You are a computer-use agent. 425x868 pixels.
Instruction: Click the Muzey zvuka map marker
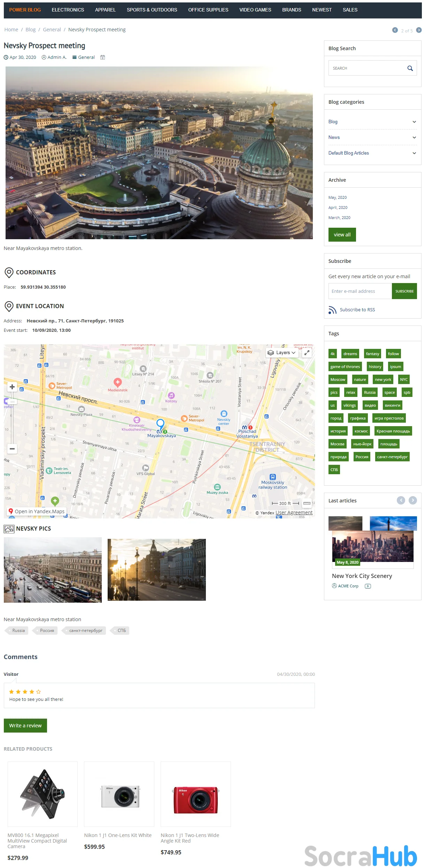click(217, 487)
